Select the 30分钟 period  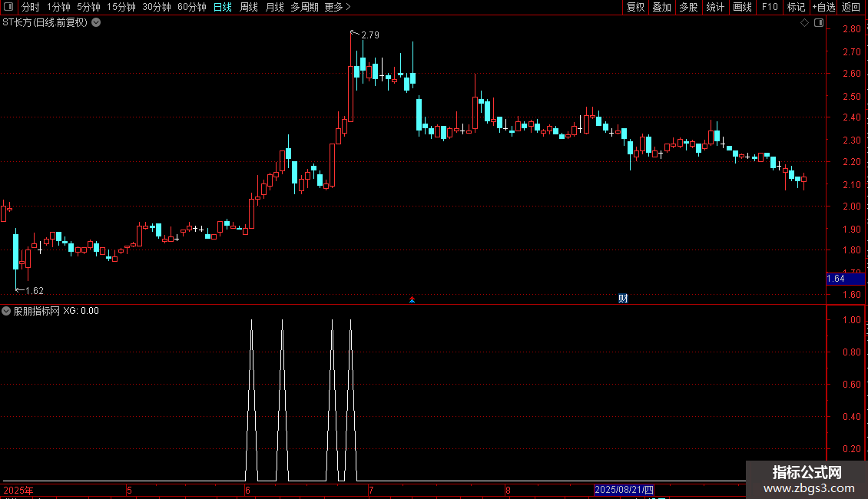click(157, 7)
